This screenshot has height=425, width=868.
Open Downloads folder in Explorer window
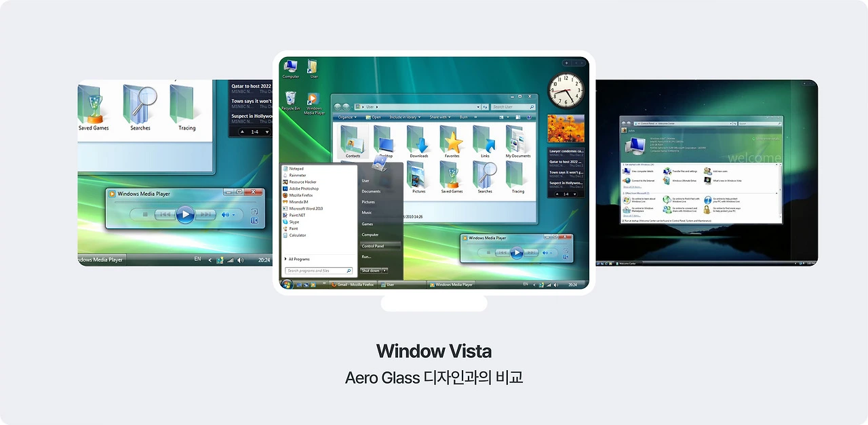[419, 142]
